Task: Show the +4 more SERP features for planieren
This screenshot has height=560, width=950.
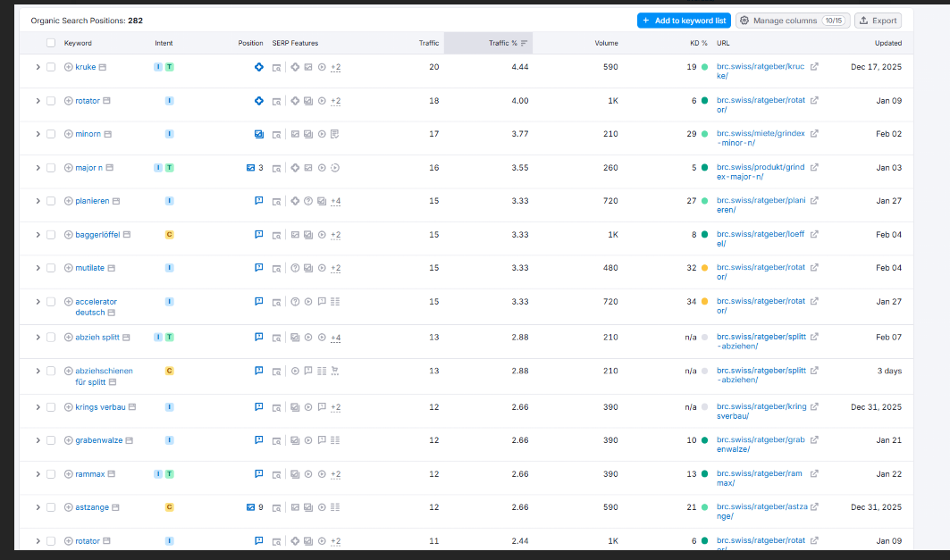Action: tap(335, 201)
